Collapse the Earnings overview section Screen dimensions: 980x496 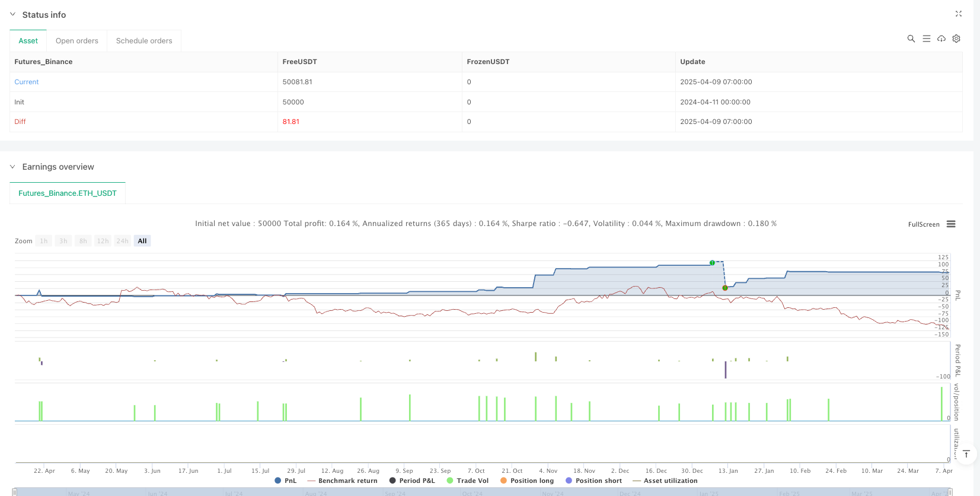coord(13,167)
